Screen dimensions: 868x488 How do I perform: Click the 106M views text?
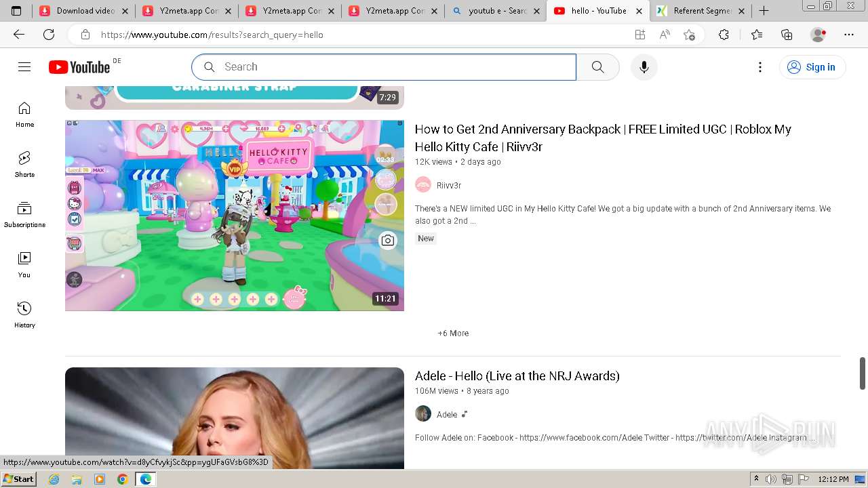pyautogui.click(x=437, y=391)
